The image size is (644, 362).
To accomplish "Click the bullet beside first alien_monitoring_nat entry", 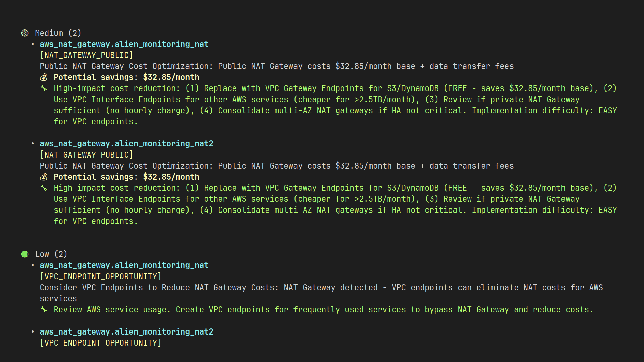I will click(33, 44).
